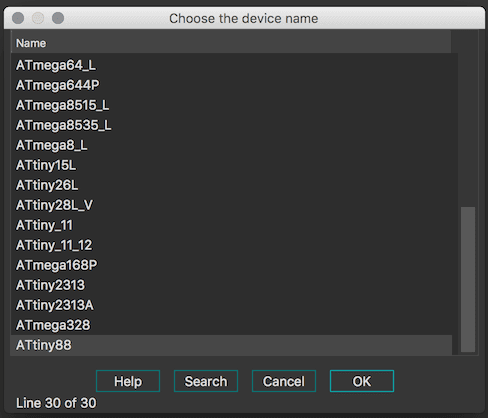Viewport: 488px width, 418px height.
Task: Select the ATtiny2313A entry
Action: pyautogui.click(x=231, y=305)
